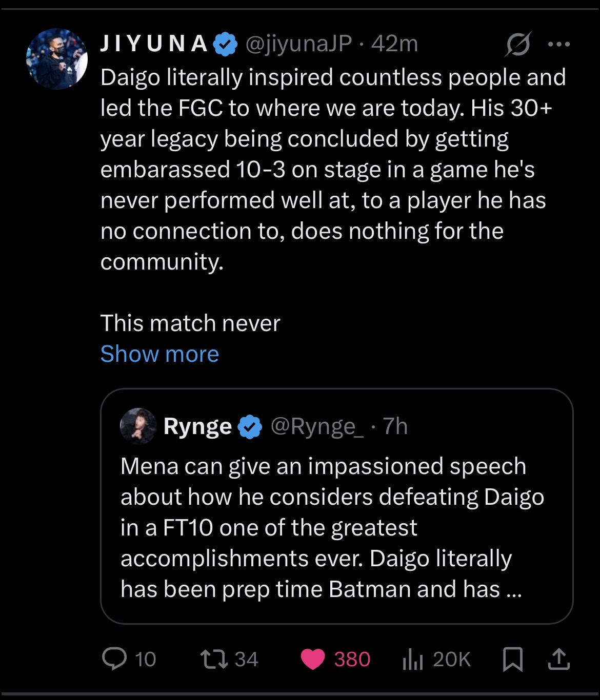Click the 42m tweet timestamp

[x=394, y=44]
